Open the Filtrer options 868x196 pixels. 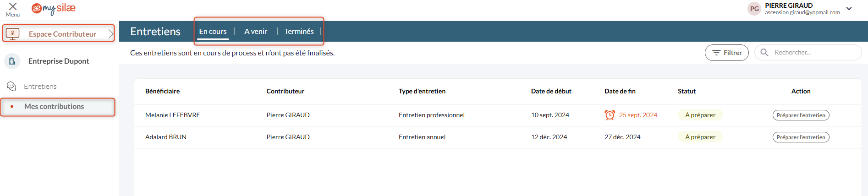726,53
